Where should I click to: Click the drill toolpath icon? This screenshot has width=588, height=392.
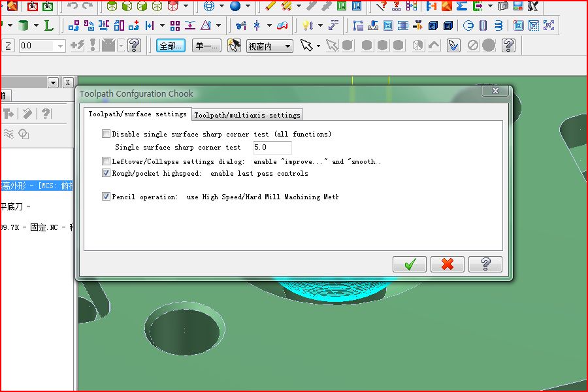pos(373,25)
